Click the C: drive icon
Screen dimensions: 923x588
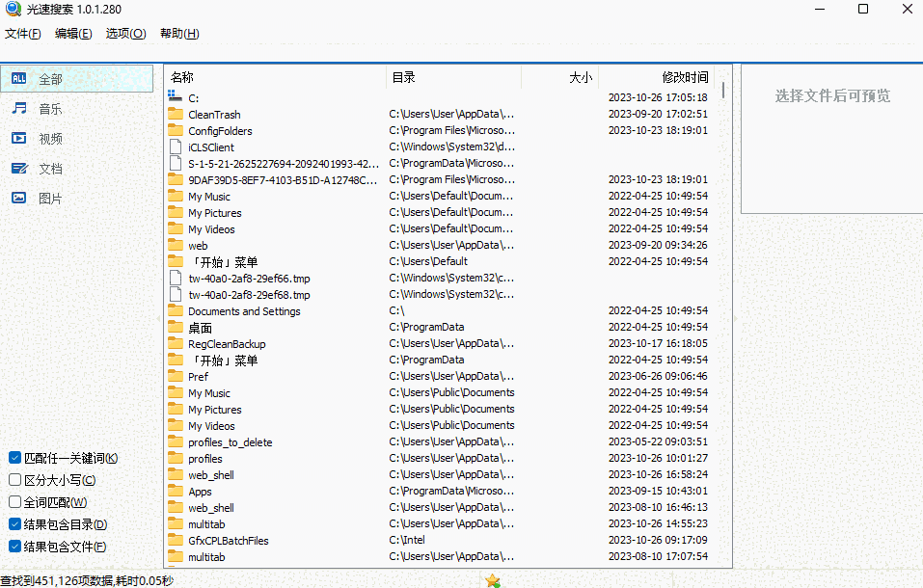175,95
